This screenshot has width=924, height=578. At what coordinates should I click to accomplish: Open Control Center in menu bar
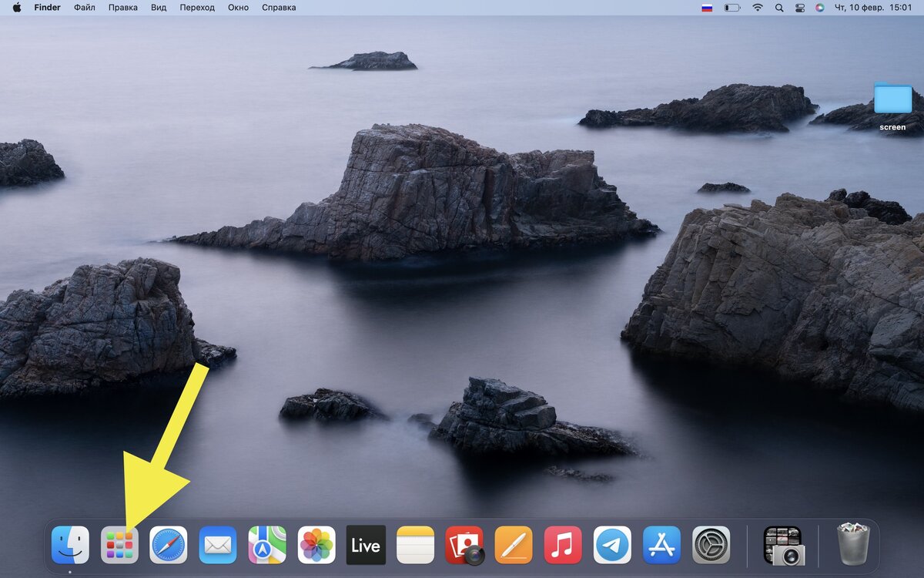click(799, 8)
